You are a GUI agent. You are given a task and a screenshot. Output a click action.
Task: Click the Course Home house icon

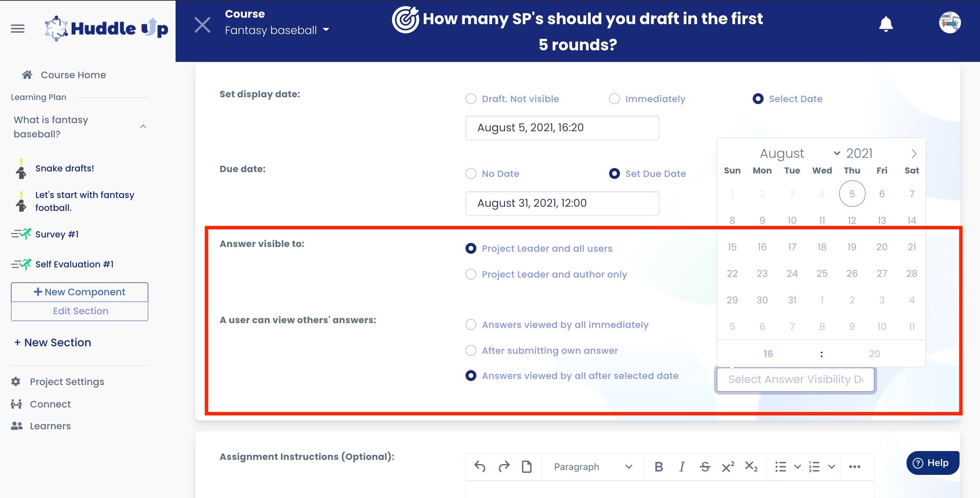click(27, 74)
